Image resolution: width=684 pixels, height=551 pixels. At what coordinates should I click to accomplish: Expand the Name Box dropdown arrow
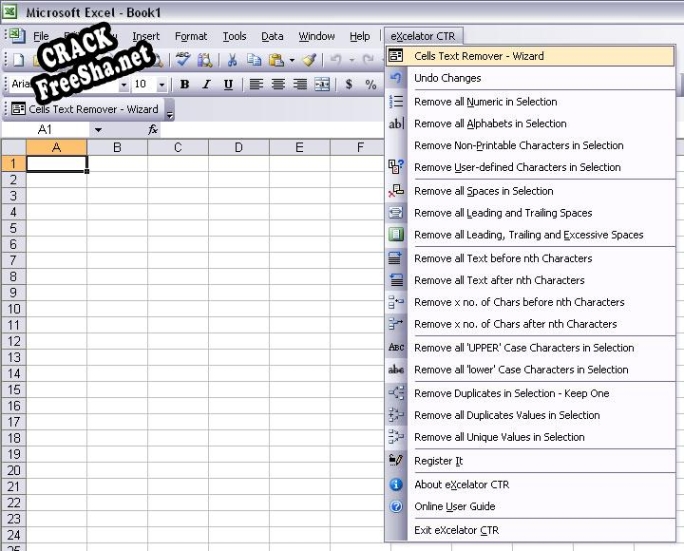(98, 130)
